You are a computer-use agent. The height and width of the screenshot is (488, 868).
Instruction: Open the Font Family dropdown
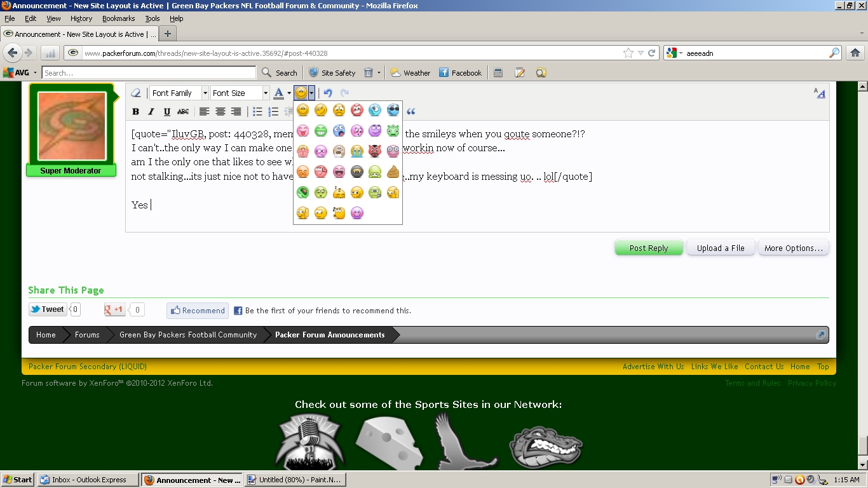pos(179,93)
